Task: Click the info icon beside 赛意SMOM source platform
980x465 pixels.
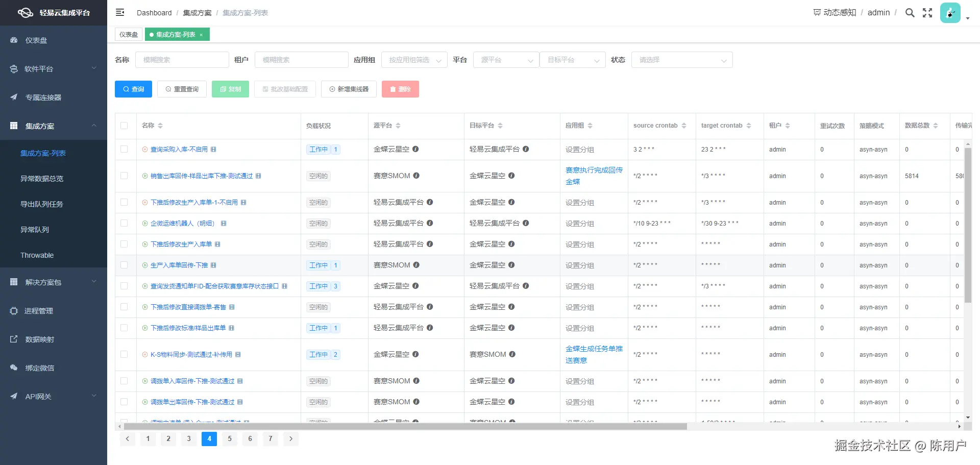Action: [x=416, y=176]
